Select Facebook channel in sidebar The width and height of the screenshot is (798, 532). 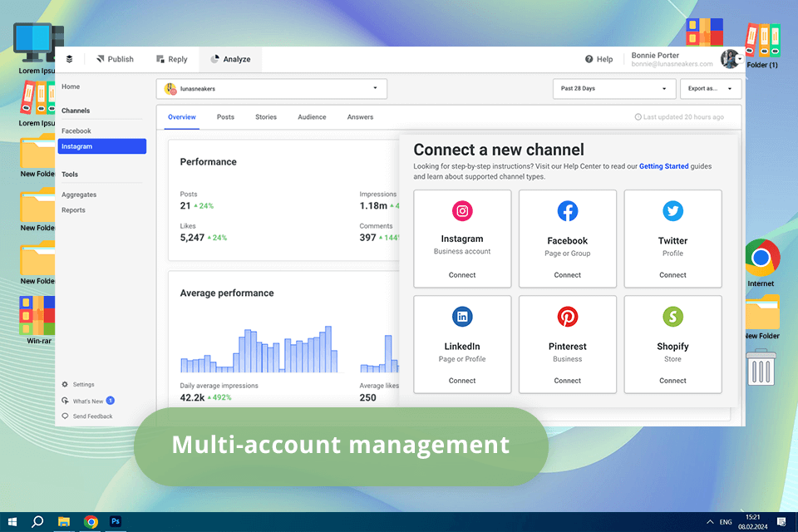pos(76,131)
